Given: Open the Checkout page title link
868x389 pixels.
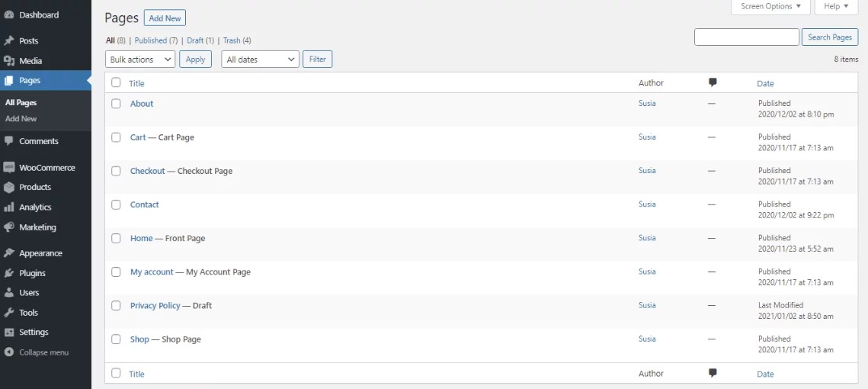Looking at the screenshot, I should pos(147,171).
